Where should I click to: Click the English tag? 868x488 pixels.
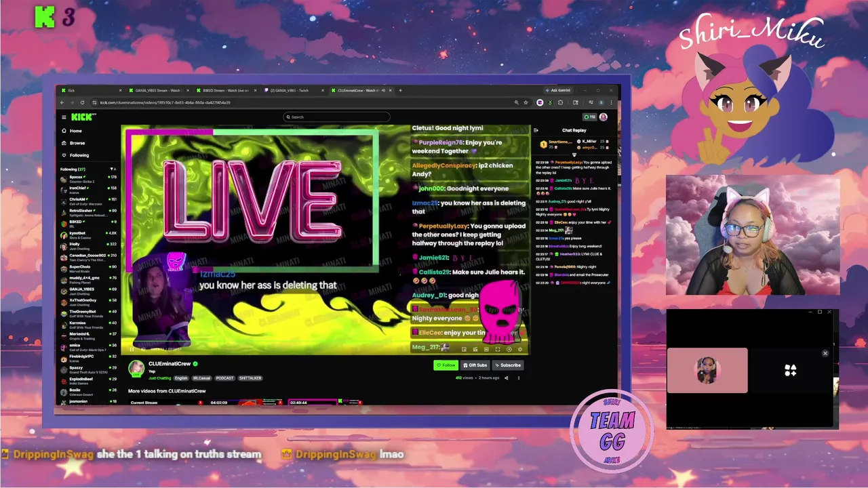[x=181, y=378]
